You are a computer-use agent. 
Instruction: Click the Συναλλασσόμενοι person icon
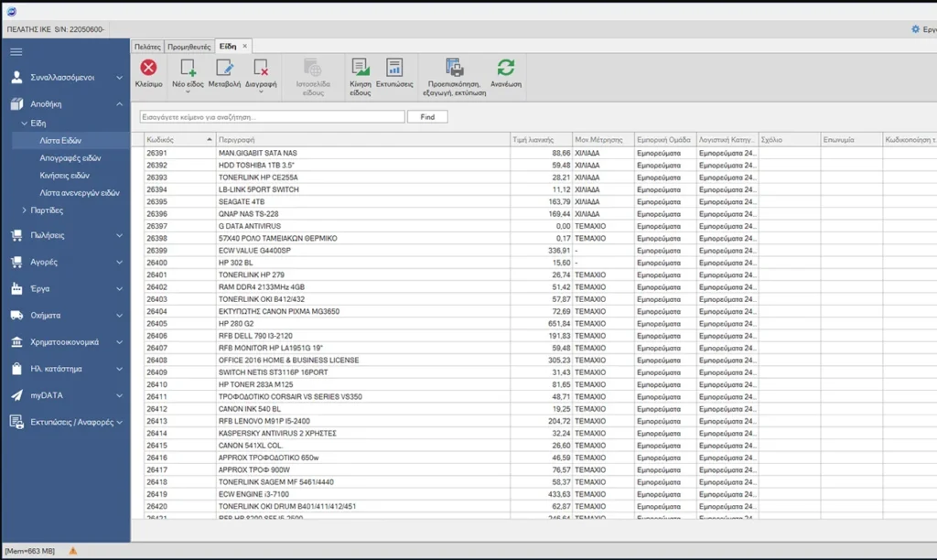[x=16, y=77]
